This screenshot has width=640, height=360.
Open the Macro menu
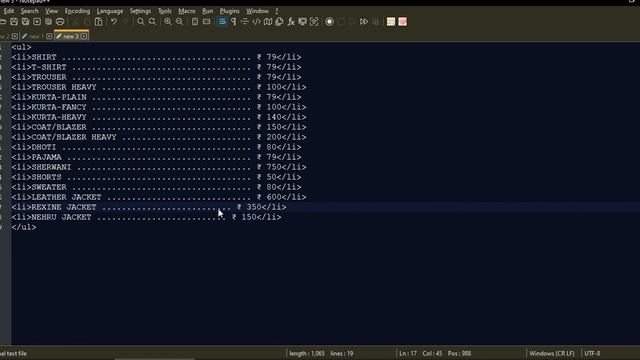coord(187,11)
